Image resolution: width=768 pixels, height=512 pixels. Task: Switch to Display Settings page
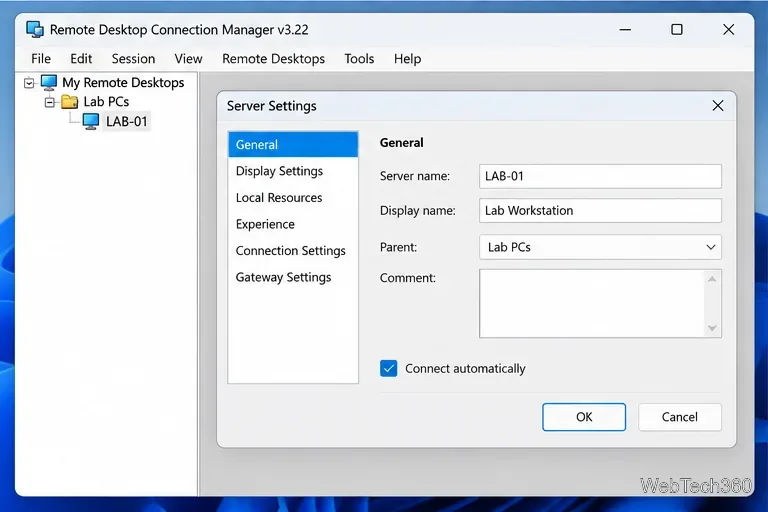click(x=293, y=171)
